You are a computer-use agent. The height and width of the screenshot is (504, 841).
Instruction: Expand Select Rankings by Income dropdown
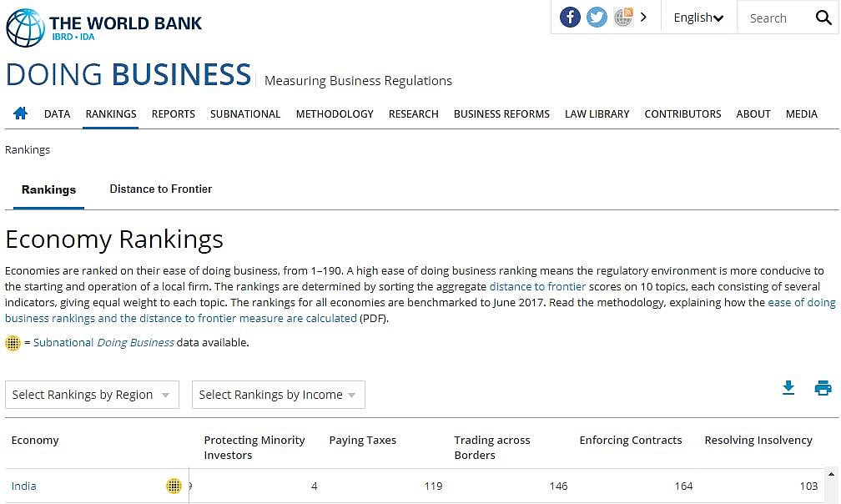pyautogui.click(x=278, y=395)
